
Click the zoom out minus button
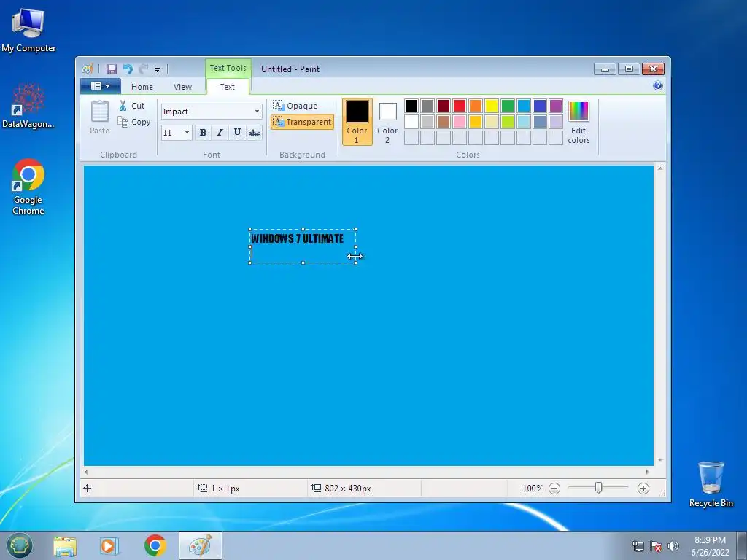tap(554, 488)
